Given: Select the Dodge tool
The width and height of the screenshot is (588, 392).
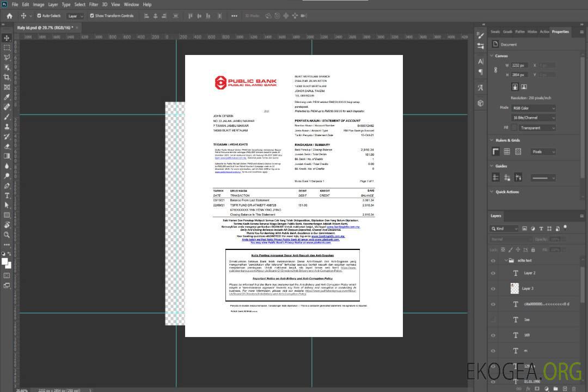Looking at the screenshot, I should (x=7, y=175).
